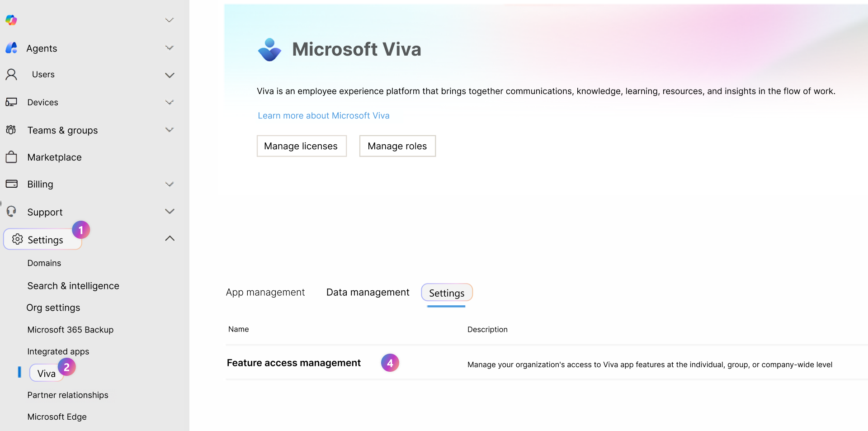Click the Billing card icon
The height and width of the screenshot is (431, 868).
11,184
